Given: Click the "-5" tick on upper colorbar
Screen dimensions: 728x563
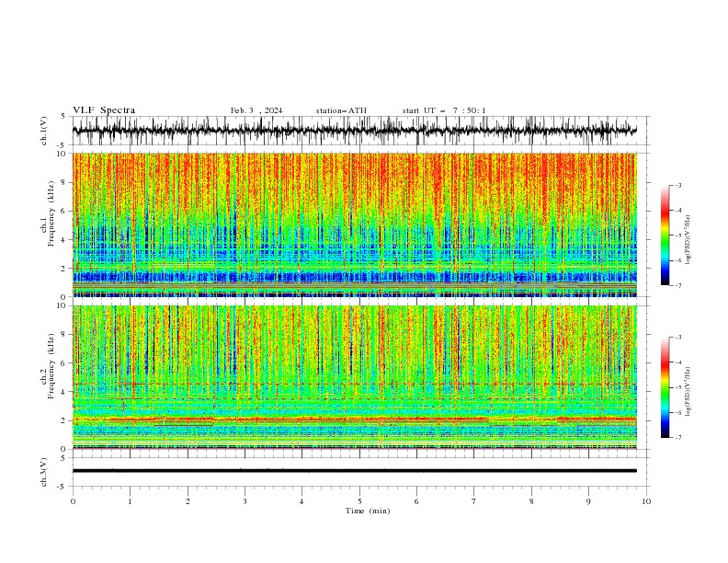Looking at the screenshot, I should tap(677, 236).
